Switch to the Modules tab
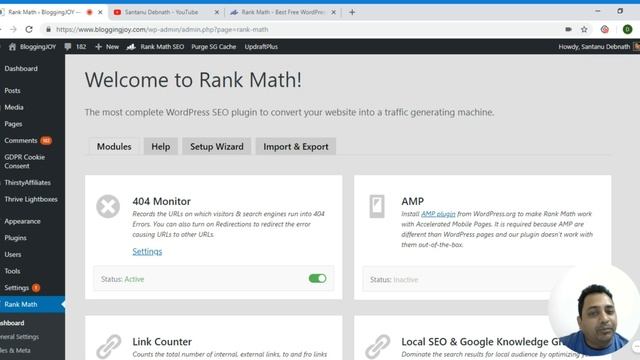Screen dimensions: 640x360 [114, 147]
